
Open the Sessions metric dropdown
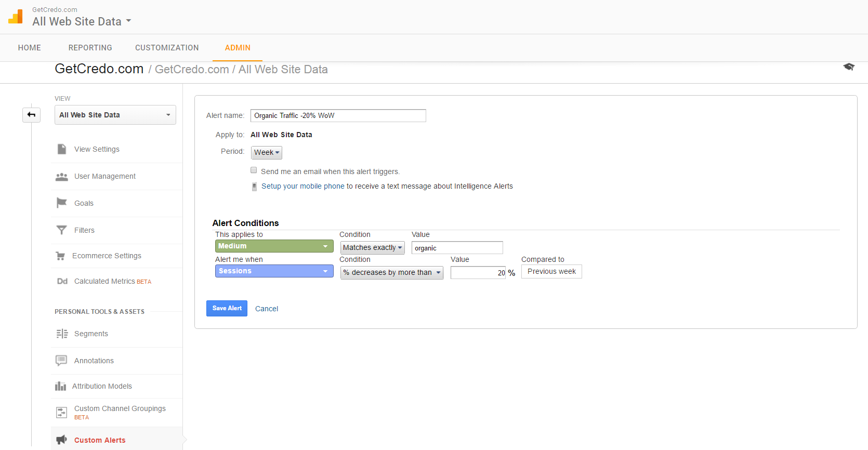click(x=274, y=271)
